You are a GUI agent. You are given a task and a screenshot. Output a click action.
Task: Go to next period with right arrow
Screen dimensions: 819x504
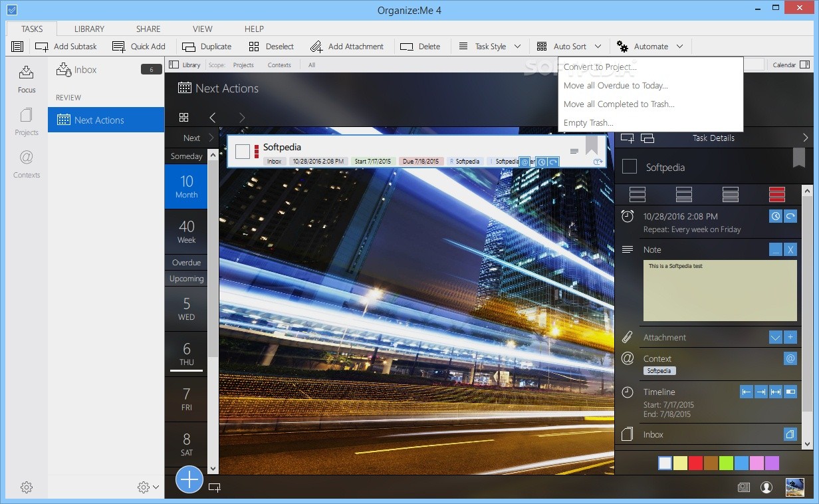(x=242, y=117)
